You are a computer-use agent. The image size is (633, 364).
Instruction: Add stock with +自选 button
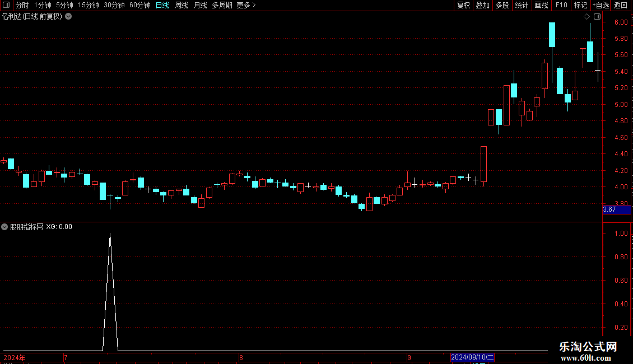click(x=601, y=5)
